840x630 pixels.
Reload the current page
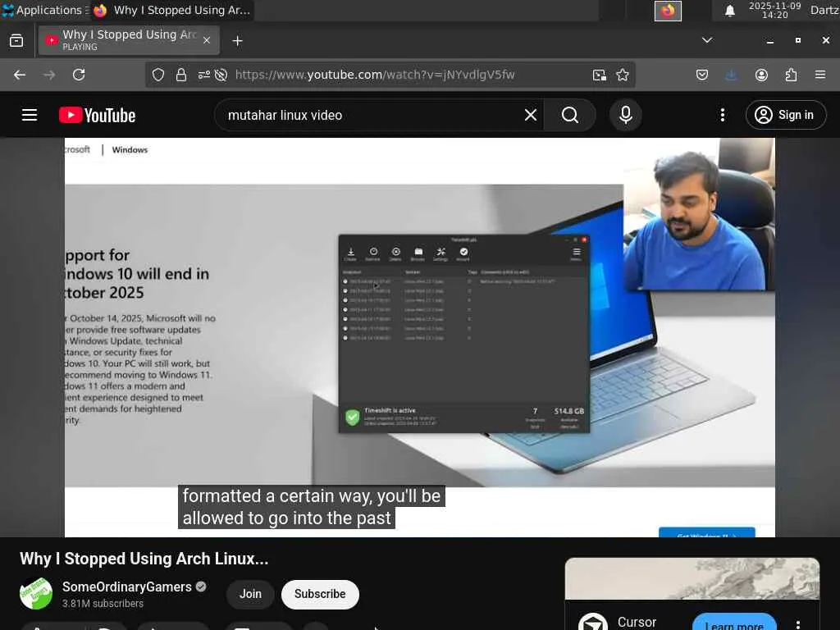[x=79, y=75]
